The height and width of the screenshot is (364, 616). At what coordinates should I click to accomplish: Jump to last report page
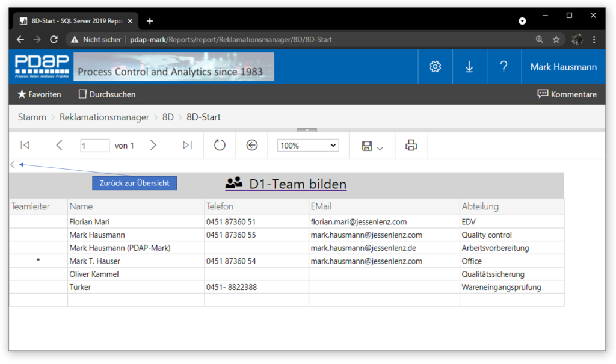[188, 146]
